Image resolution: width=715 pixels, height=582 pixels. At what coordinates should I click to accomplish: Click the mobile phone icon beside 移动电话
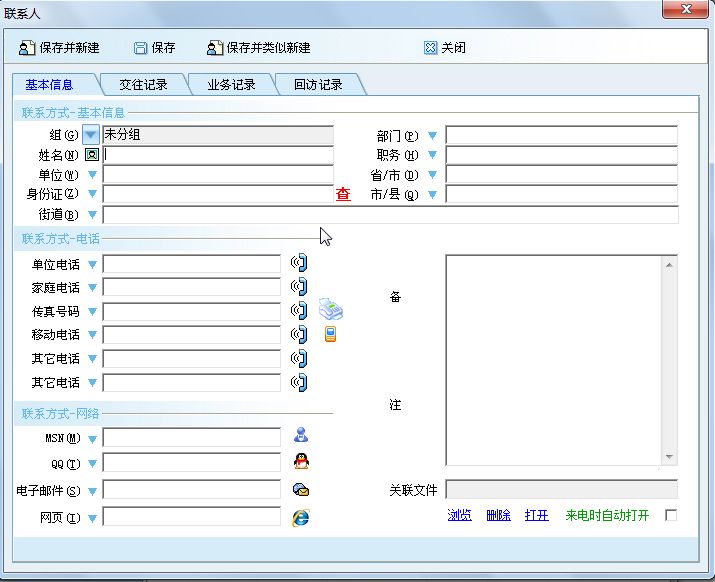click(330, 335)
